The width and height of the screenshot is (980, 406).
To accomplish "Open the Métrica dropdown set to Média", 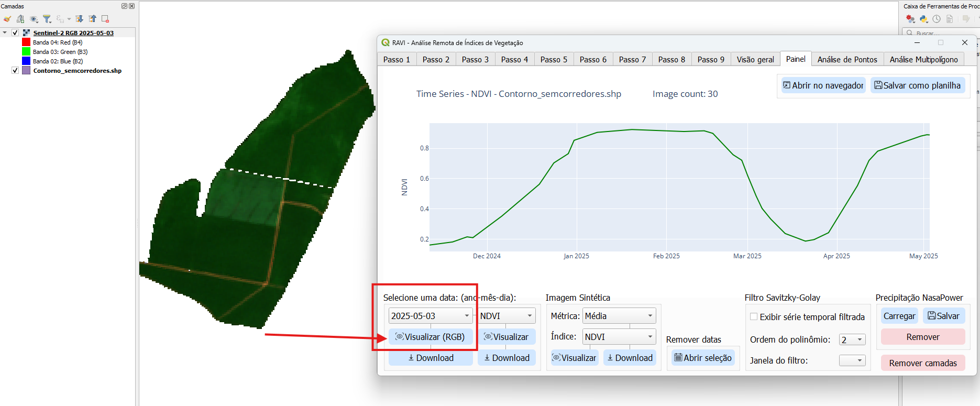I will (x=649, y=316).
